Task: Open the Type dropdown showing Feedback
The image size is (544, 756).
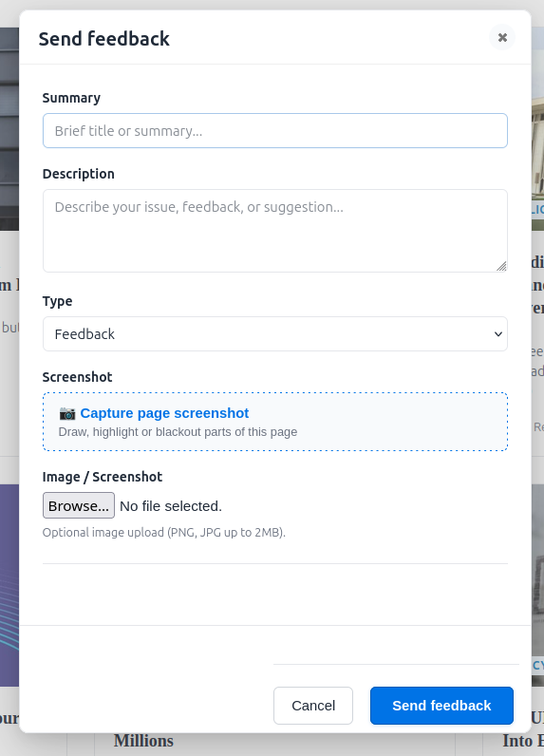Action: (x=275, y=334)
